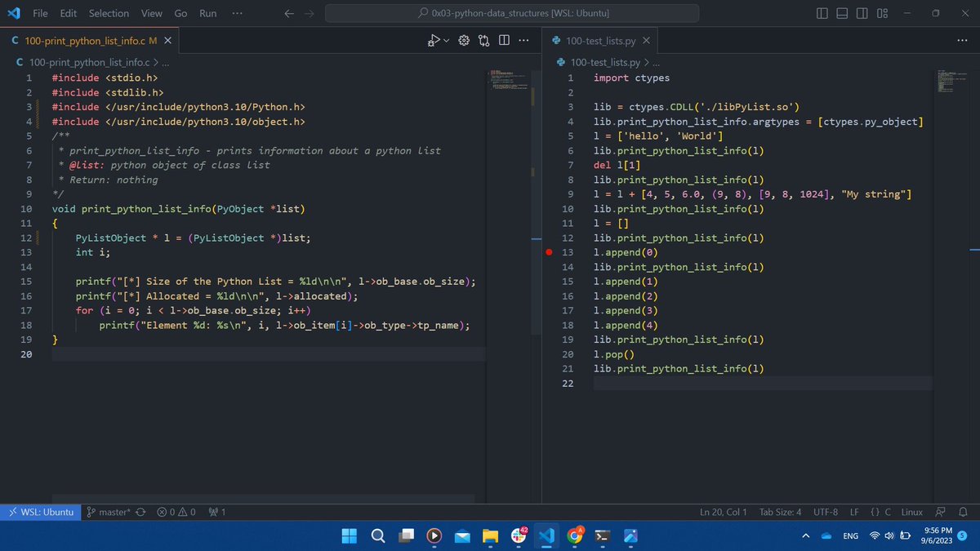Open notifications bell in status bar
The width and height of the screenshot is (980, 551).
coord(963,512)
